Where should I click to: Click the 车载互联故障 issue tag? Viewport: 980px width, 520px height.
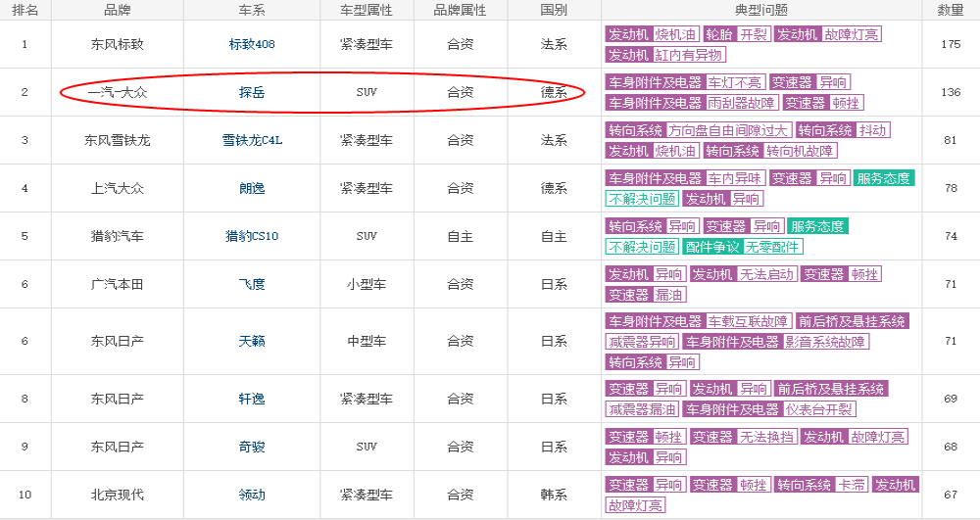(x=749, y=322)
